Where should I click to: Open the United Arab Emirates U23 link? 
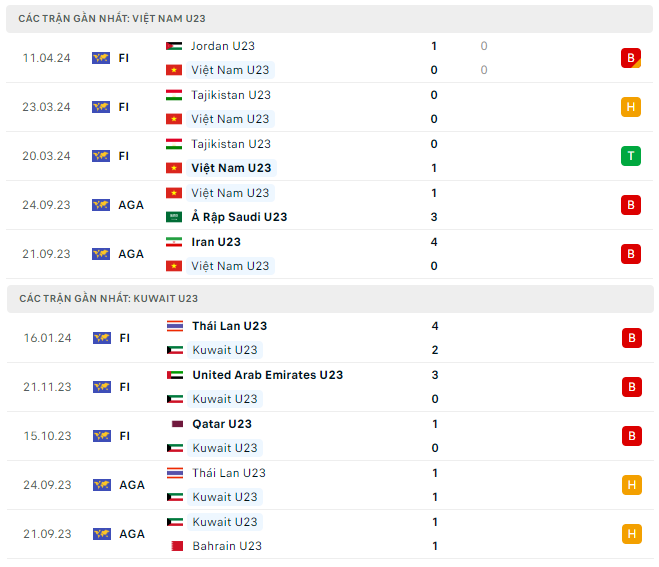tap(267, 375)
